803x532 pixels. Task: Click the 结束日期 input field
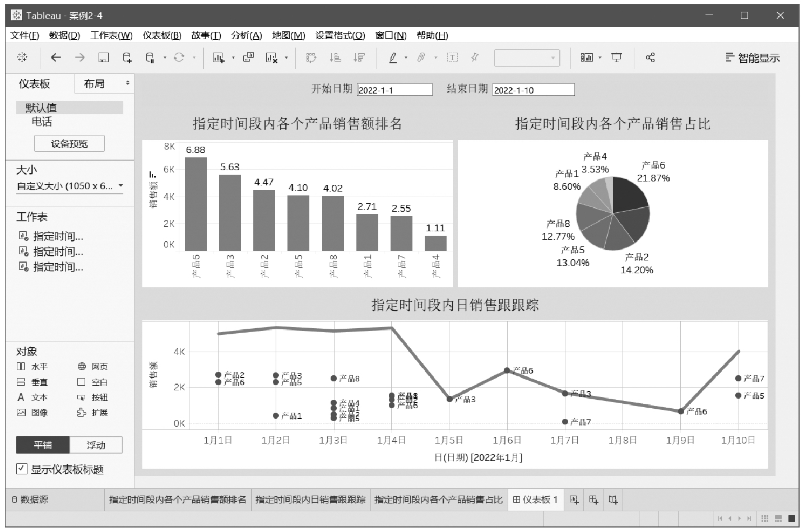(x=533, y=90)
